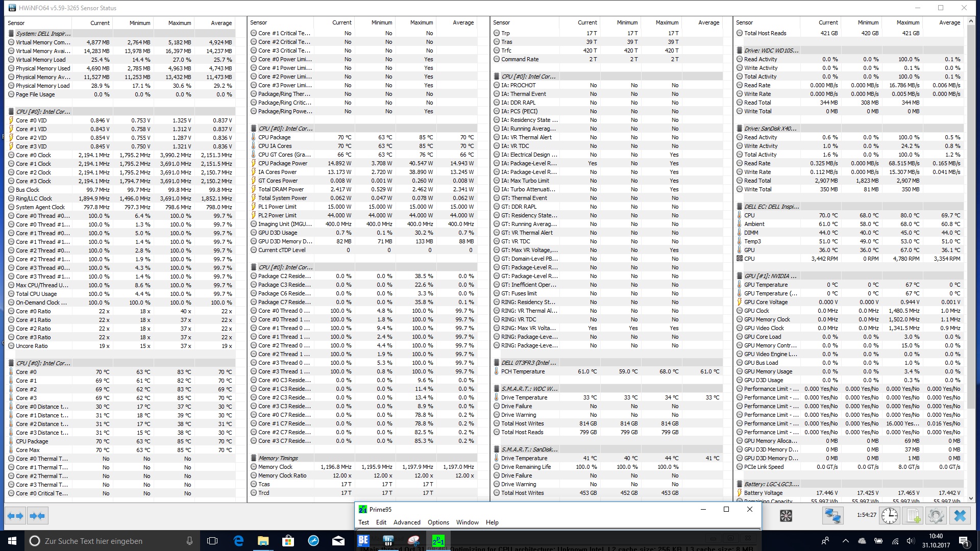Click the remote network computers icon
The width and height of the screenshot is (980, 551).
(x=832, y=516)
